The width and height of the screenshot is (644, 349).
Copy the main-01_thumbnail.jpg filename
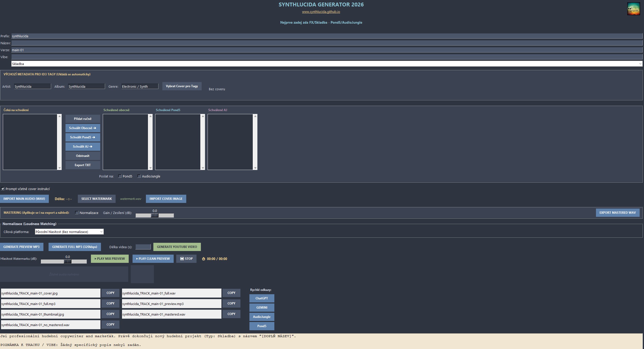click(110, 314)
